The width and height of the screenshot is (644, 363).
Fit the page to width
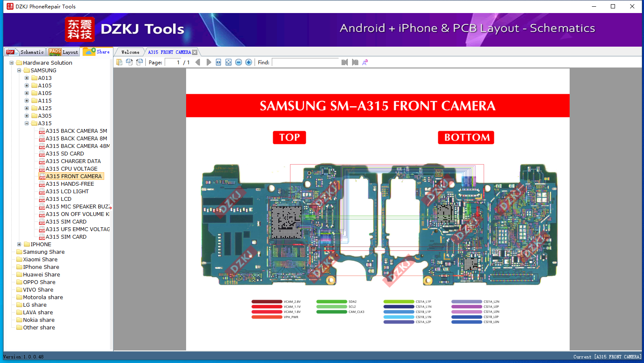[218, 62]
